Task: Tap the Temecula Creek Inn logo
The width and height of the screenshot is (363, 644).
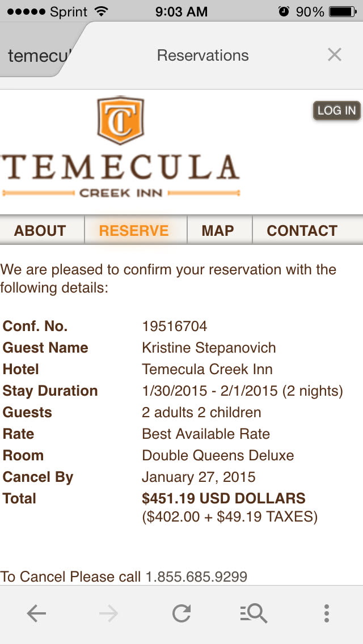Action: 120,147
